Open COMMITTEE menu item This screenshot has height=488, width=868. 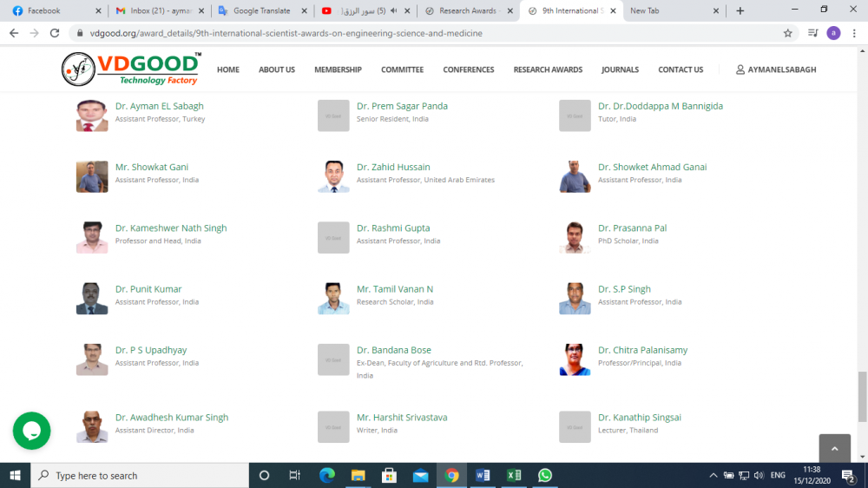(402, 69)
